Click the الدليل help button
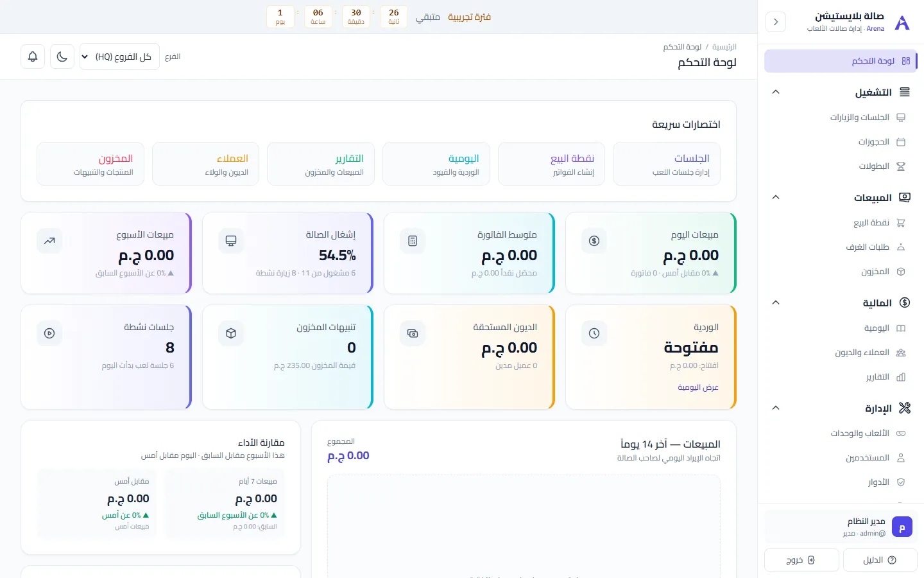The image size is (924, 578). tap(880, 560)
